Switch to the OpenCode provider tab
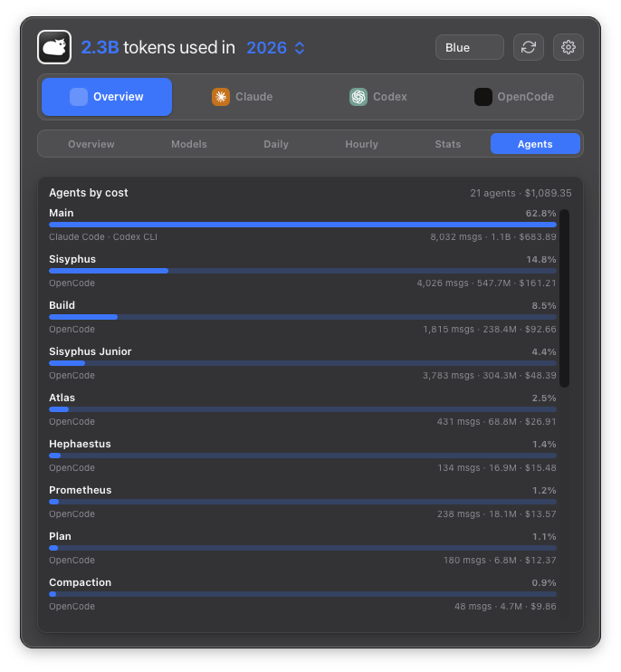 pyautogui.click(x=514, y=97)
